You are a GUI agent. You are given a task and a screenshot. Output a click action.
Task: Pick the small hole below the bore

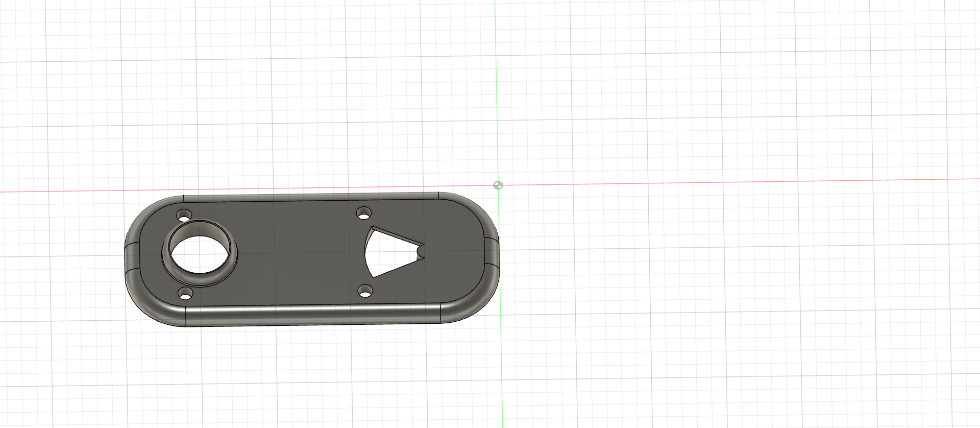[186, 294]
